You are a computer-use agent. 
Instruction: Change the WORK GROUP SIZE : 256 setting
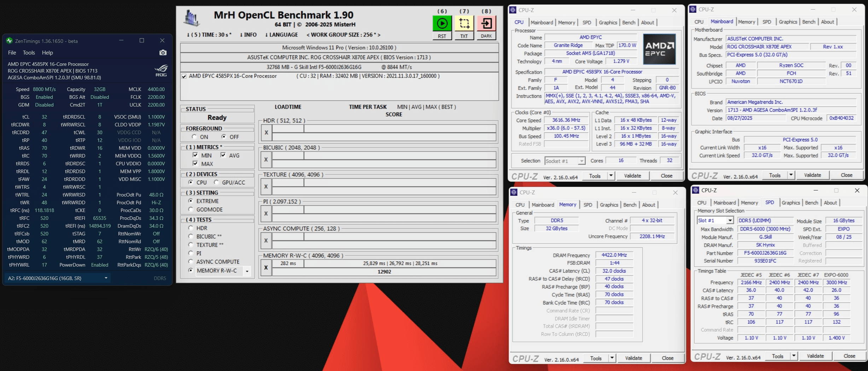[343, 35]
